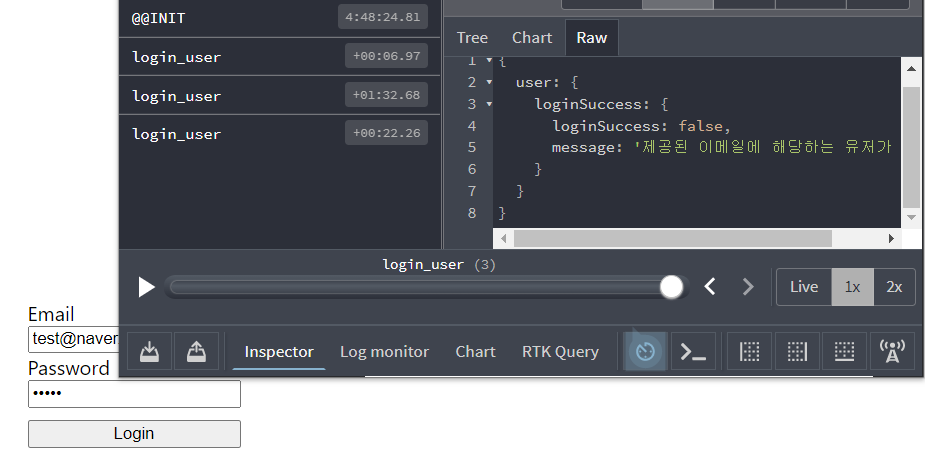The height and width of the screenshot is (476, 925).
Task: Select login_user action at +00:06.97
Action: pos(280,57)
